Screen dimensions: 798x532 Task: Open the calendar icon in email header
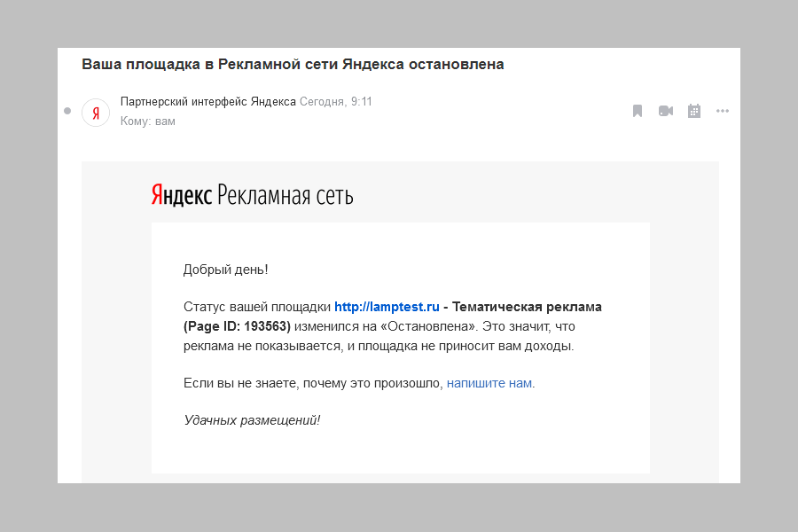694,111
